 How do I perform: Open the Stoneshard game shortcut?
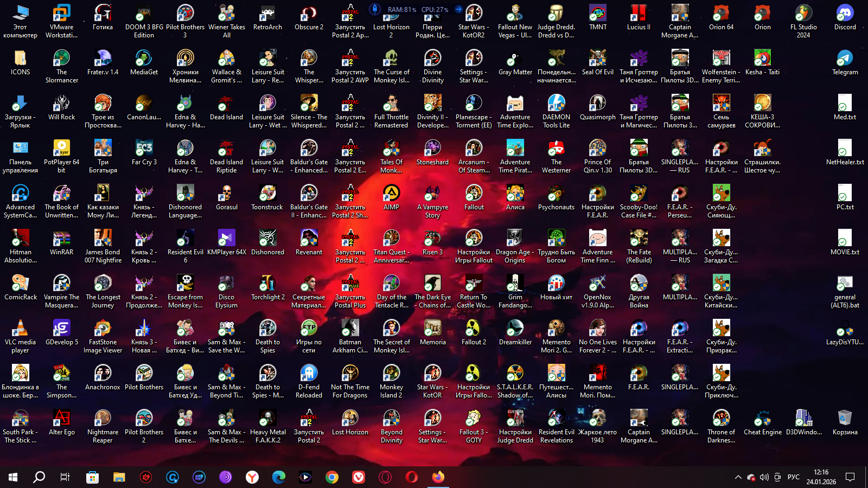point(432,152)
